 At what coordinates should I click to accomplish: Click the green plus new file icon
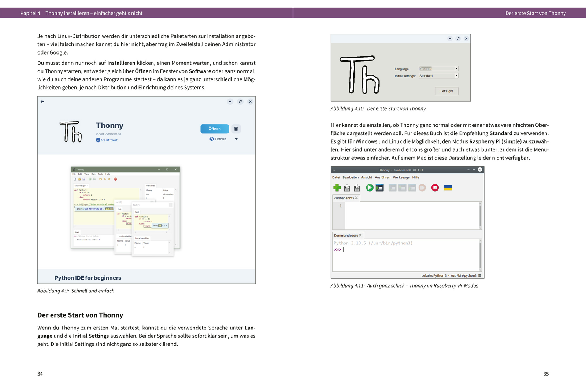337,188
